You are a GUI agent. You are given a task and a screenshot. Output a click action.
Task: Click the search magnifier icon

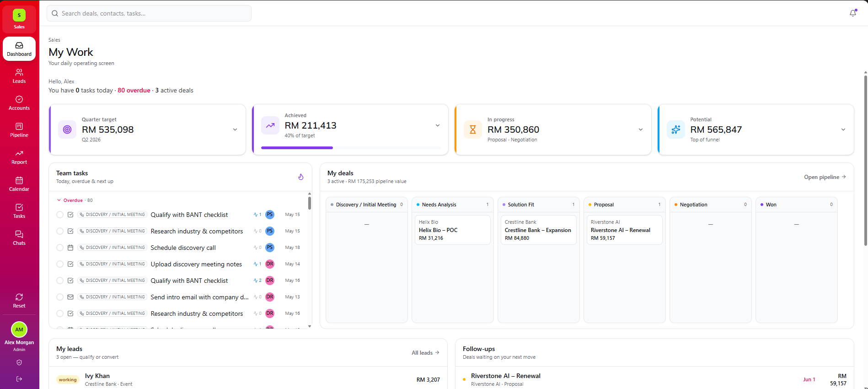coord(55,13)
